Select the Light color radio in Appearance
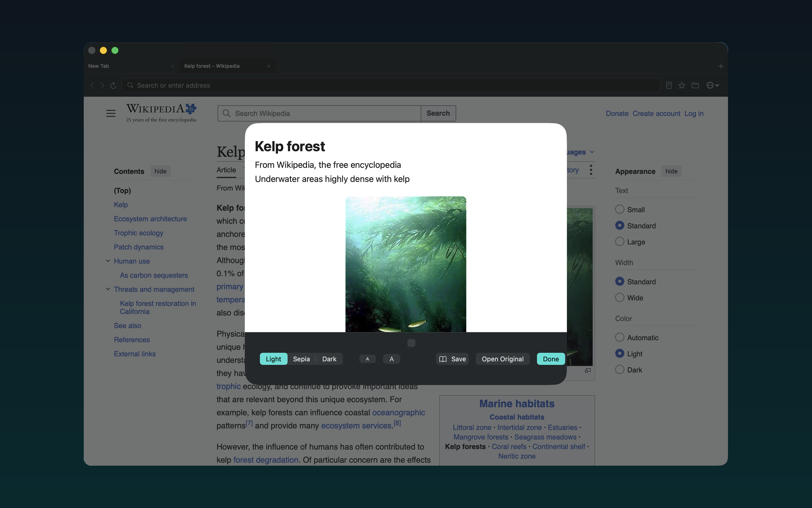Image resolution: width=812 pixels, height=508 pixels. click(x=619, y=353)
